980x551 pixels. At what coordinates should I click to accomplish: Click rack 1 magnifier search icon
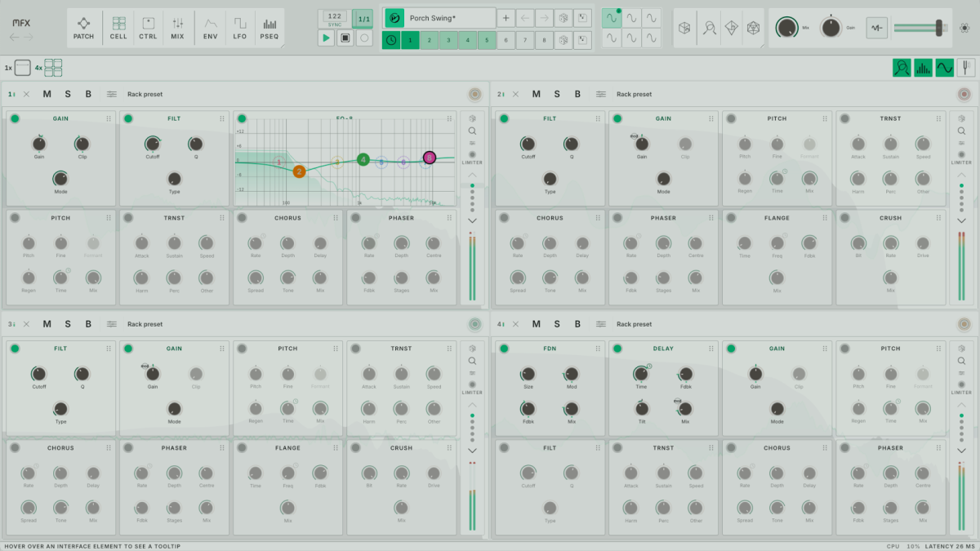472,131
